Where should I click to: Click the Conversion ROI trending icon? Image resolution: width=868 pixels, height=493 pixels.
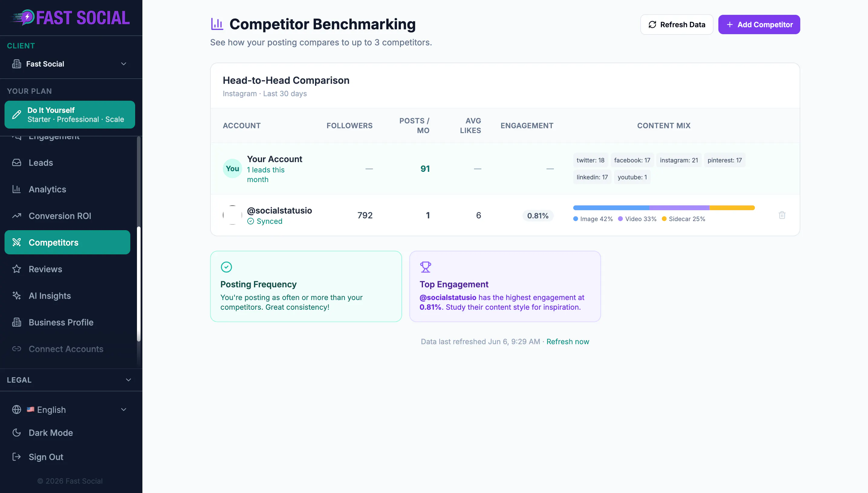pos(17,216)
